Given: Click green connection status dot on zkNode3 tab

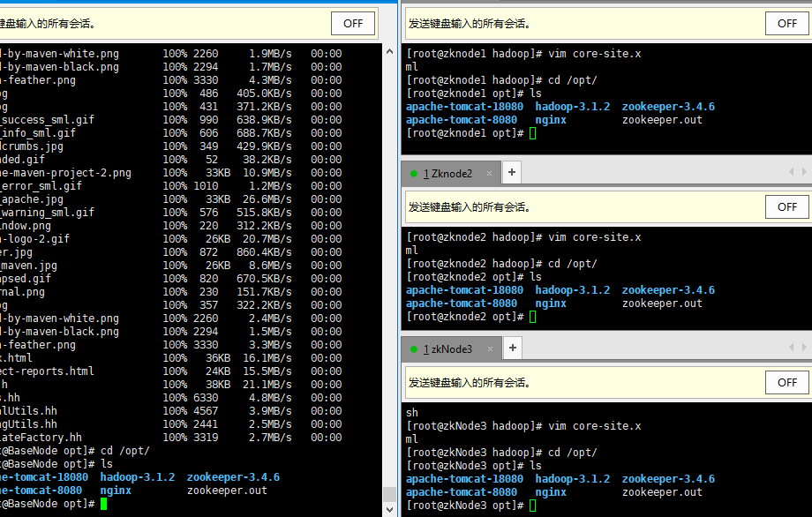Looking at the screenshot, I should pyautogui.click(x=414, y=349).
